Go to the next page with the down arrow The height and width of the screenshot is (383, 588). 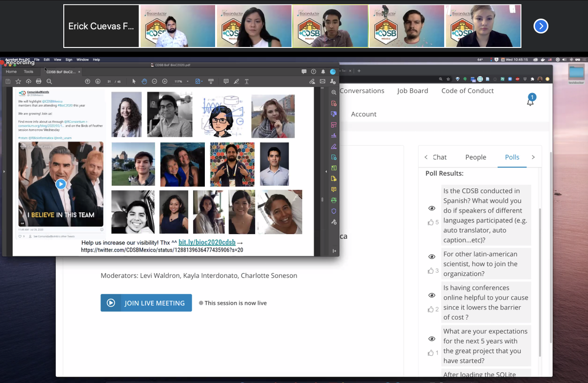point(98,81)
